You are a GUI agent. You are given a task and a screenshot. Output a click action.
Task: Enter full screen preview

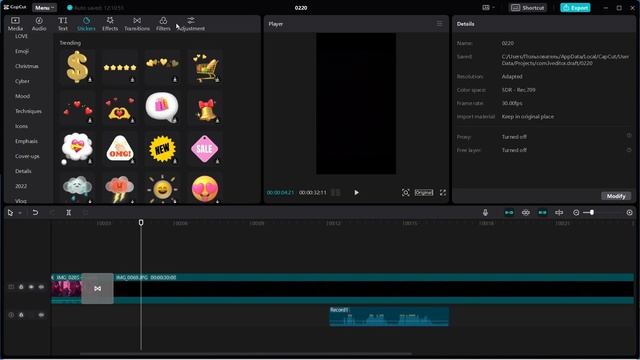click(443, 192)
